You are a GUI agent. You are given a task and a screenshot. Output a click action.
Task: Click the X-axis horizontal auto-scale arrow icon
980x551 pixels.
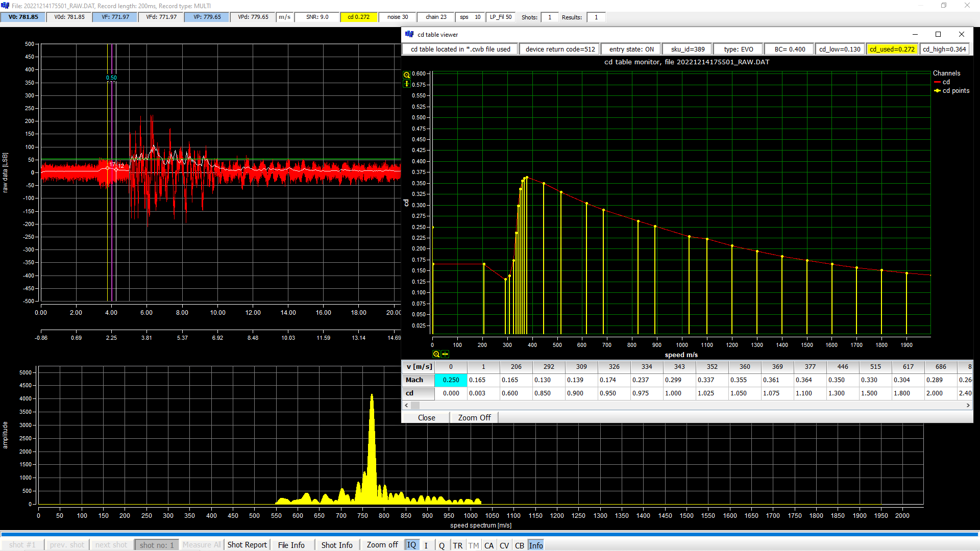pyautogui.click(x=445, y=354)
